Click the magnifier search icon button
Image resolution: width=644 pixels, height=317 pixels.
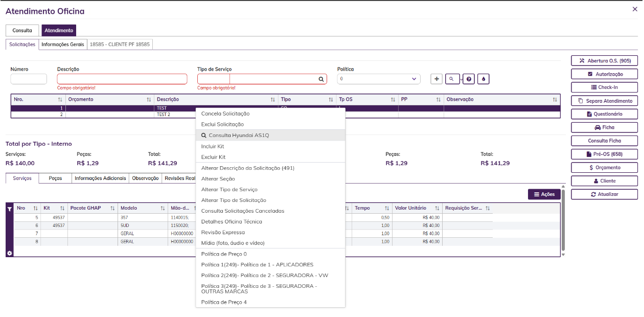[451, 79]
